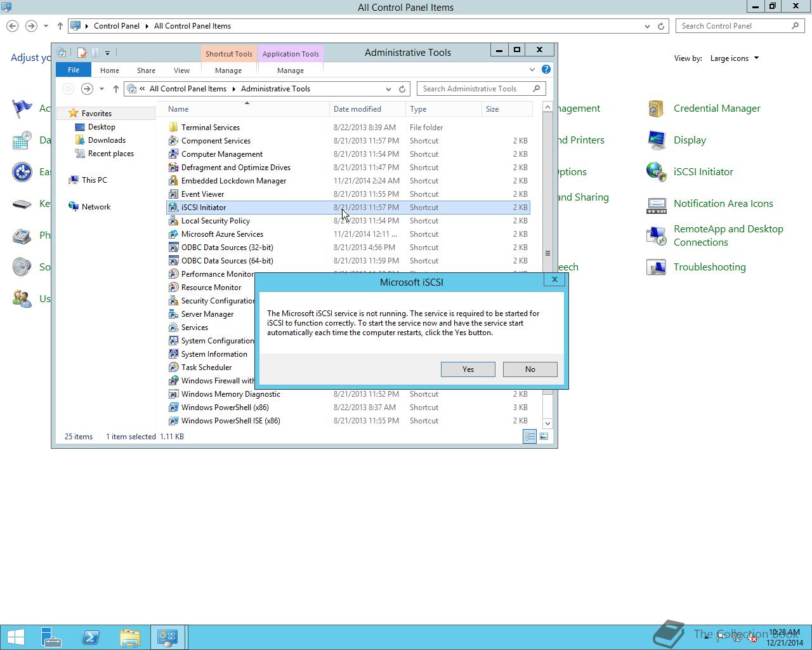812x650 pixels.
Task: Open the Administrative Tools address bar history dropdown
Action: click(388, 89)
